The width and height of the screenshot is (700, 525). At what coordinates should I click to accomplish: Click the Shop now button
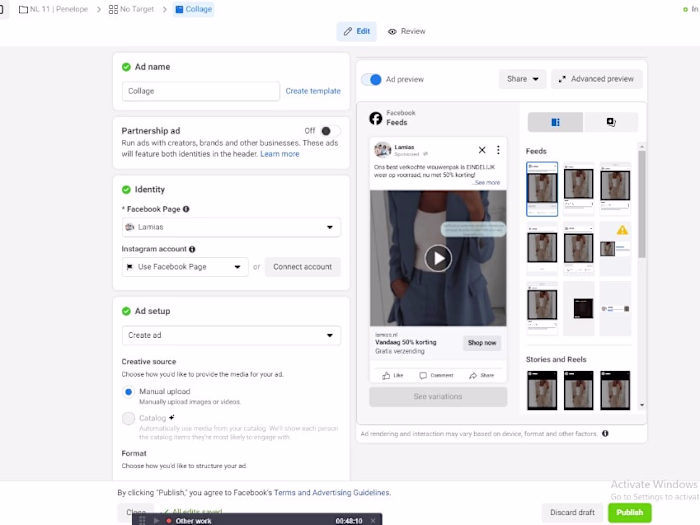click(482, 343)
